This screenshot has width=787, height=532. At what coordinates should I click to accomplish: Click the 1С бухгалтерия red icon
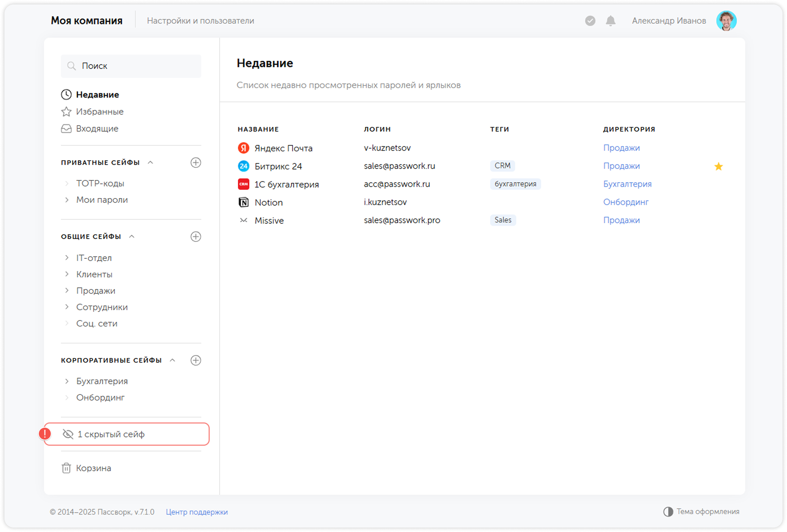coord(243,184)
